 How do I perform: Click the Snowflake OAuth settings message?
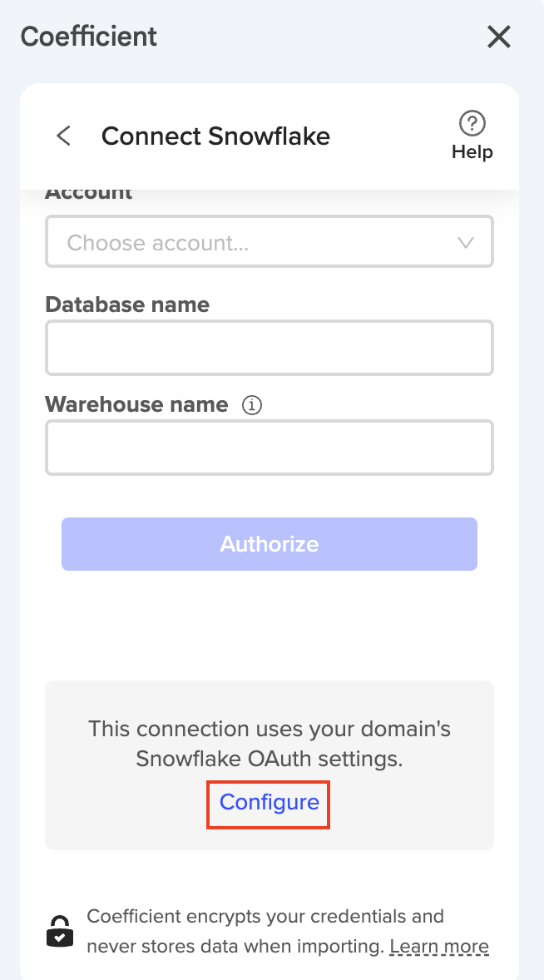[269, 744]
